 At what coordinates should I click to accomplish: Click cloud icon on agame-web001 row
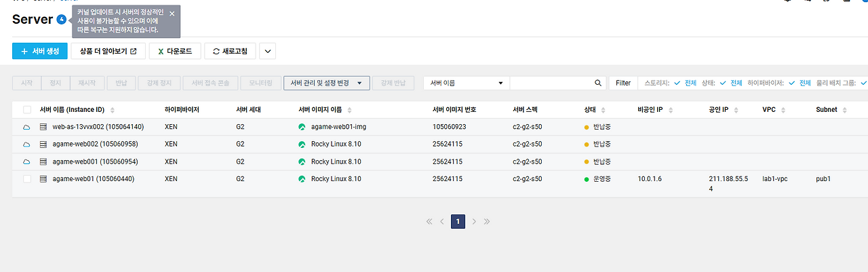27,162
